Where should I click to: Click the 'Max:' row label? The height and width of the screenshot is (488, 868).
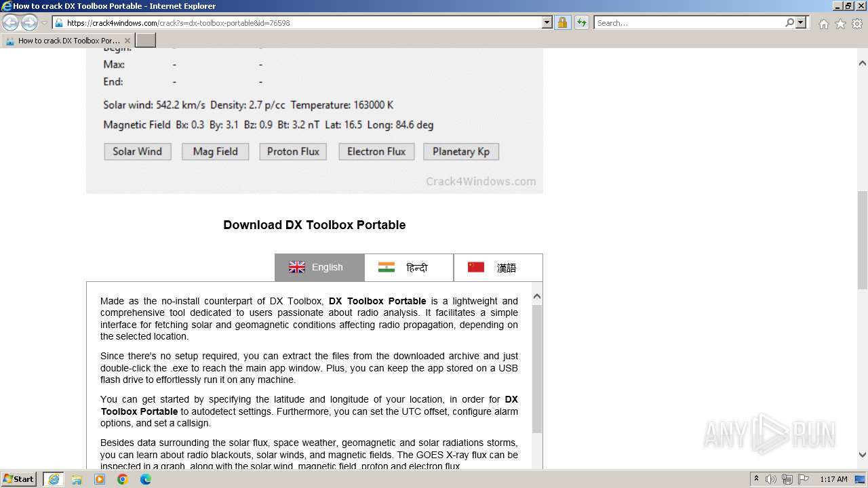114,64
